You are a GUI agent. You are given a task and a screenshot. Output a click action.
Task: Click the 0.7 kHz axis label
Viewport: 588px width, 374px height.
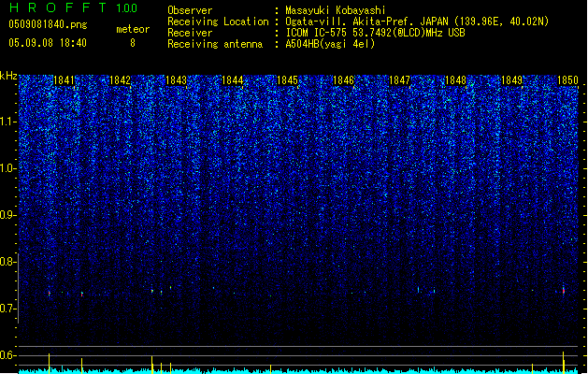coord(8,309)
